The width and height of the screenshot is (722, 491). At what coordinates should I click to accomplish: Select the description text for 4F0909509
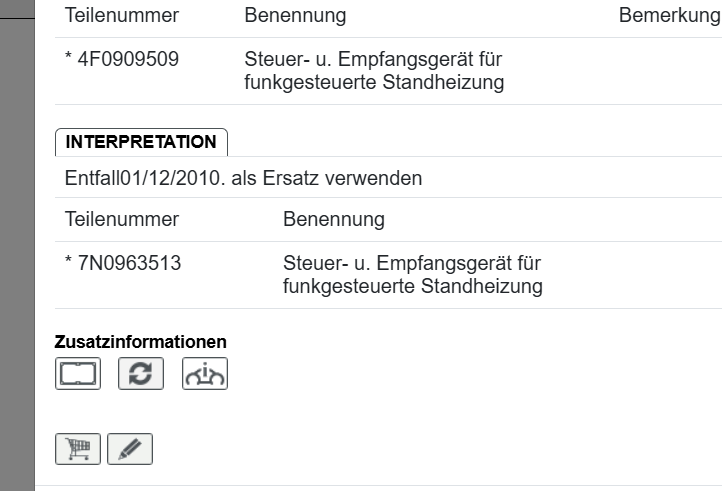pyautogui.click(x=374, y=70)
